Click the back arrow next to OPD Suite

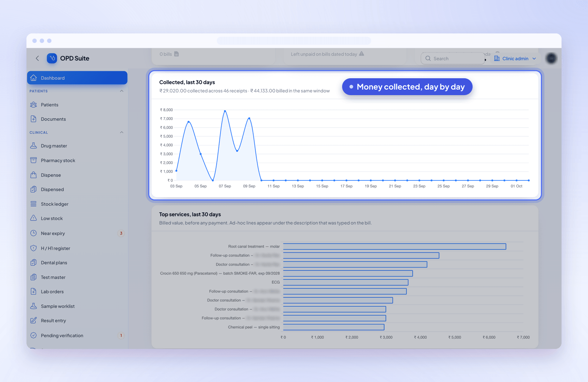[37, 58]
